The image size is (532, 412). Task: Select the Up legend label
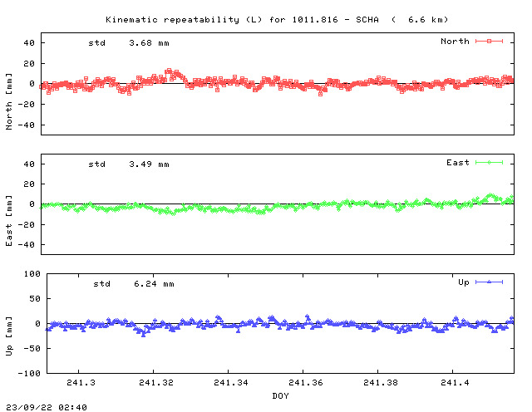[x=464, y=282]
